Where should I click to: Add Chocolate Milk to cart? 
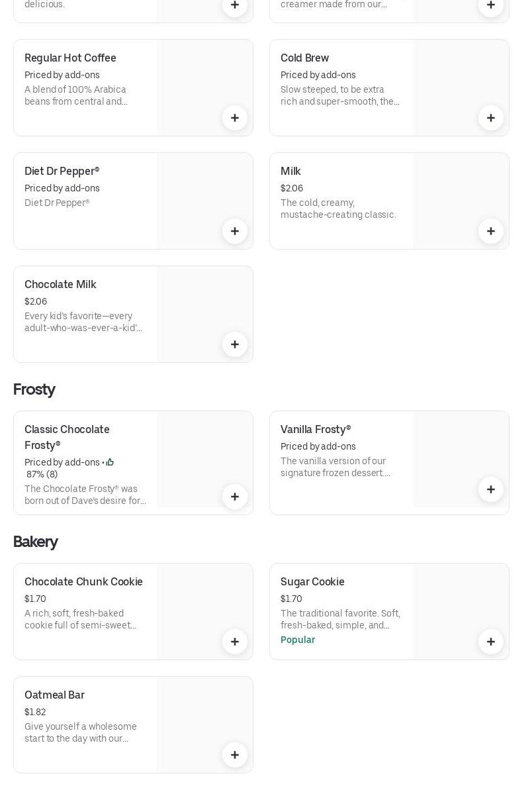coord(235,344)
